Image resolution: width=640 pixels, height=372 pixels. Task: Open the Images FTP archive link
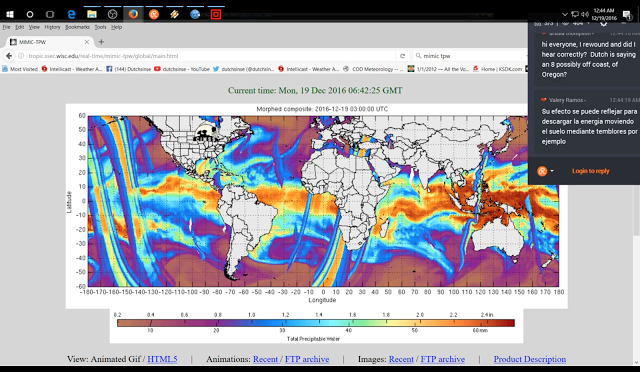coord(443,359)
